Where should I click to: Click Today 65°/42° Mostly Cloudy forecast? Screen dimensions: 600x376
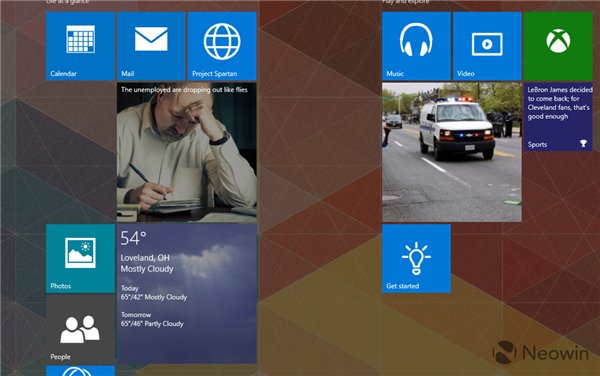click(154, 293)
